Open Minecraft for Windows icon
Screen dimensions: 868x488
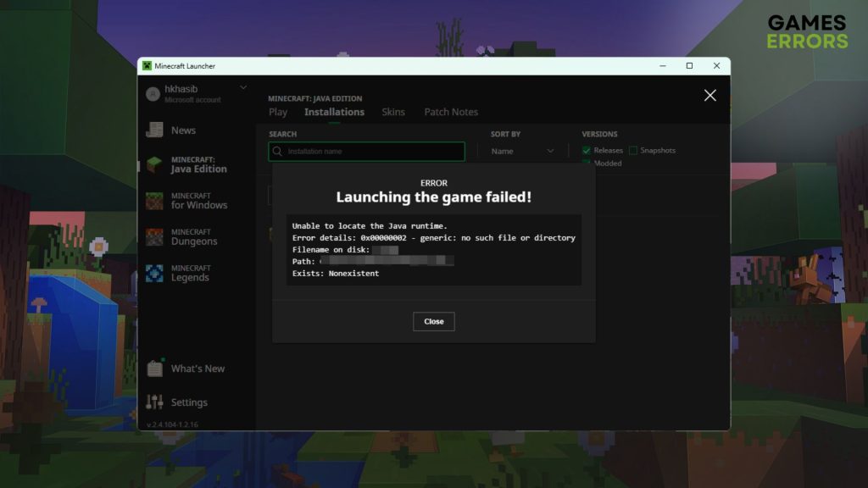coord(154,201)
